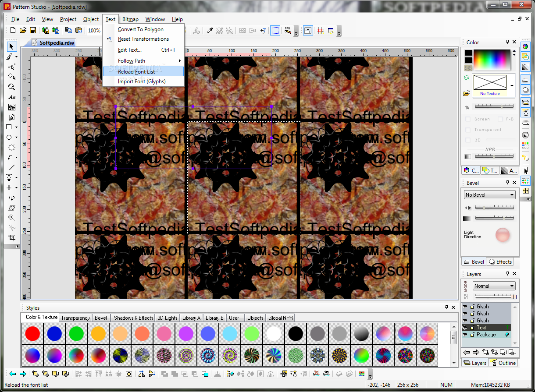
Task: Hide the Package layer eye icon
Action: click(x=465, y=335)
